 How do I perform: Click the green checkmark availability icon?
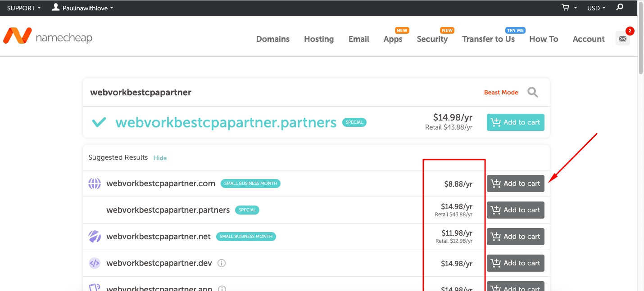coord(99,122)
